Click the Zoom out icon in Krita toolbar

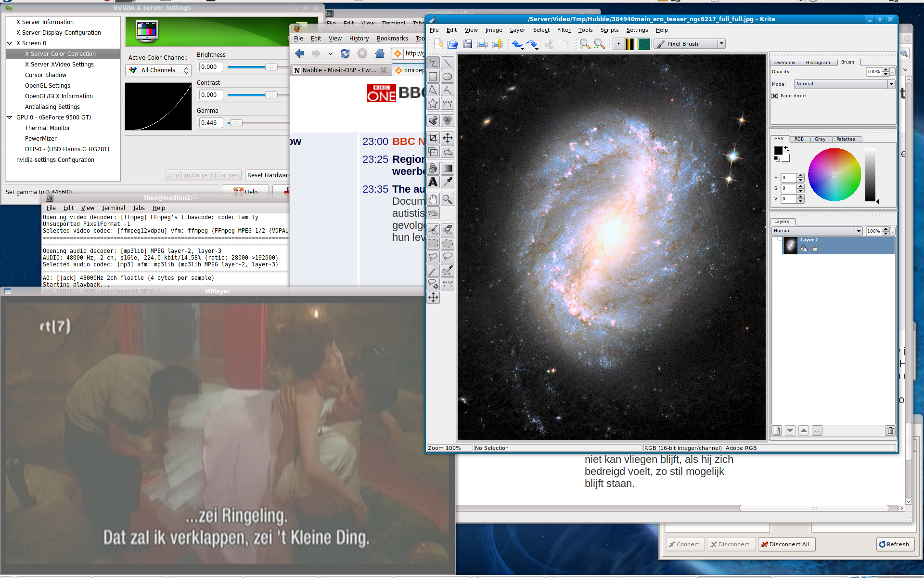[599, 44]
